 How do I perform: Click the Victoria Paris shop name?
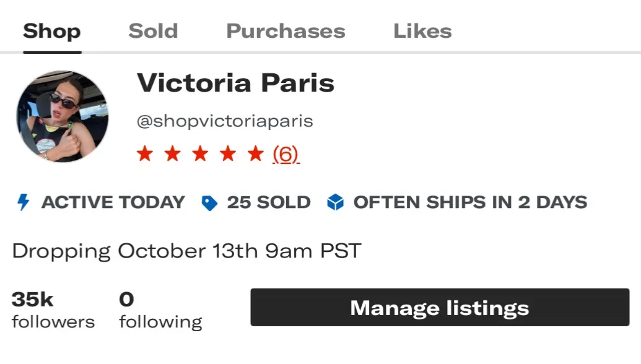pos(235,83)
